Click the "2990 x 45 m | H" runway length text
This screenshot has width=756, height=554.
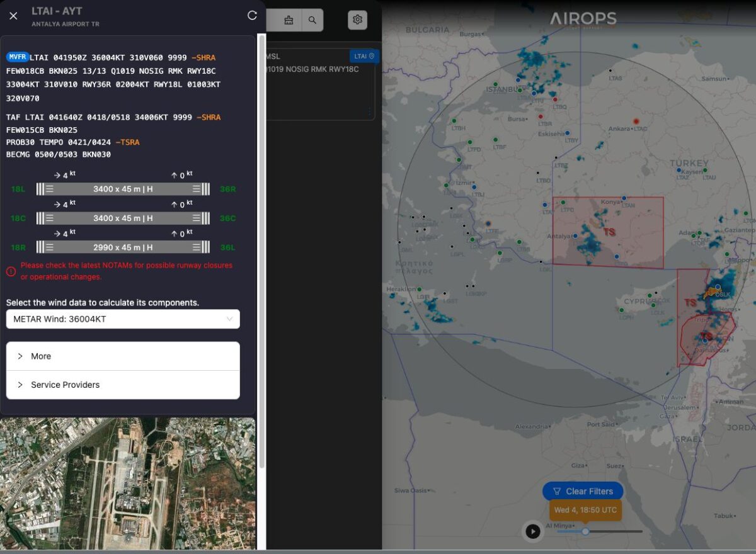(x=123, y=247)
